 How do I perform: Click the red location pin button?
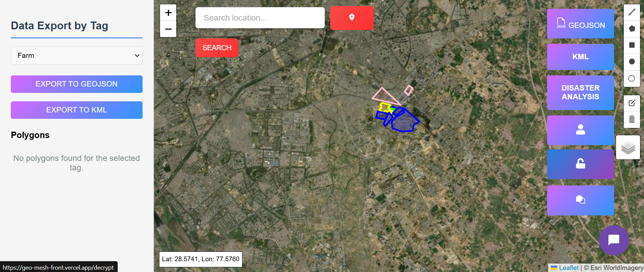[x=351, y=18]
